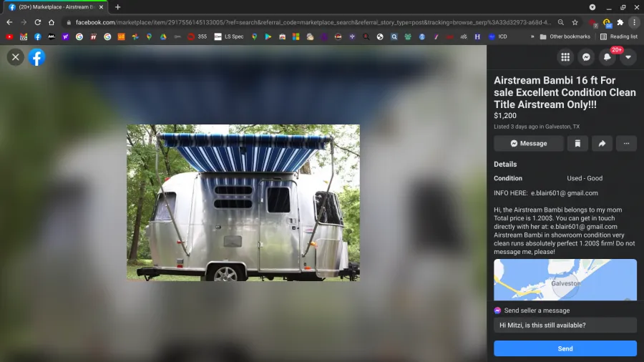
Task: Open the LS Spec bookmark
Action: [229, 36]
